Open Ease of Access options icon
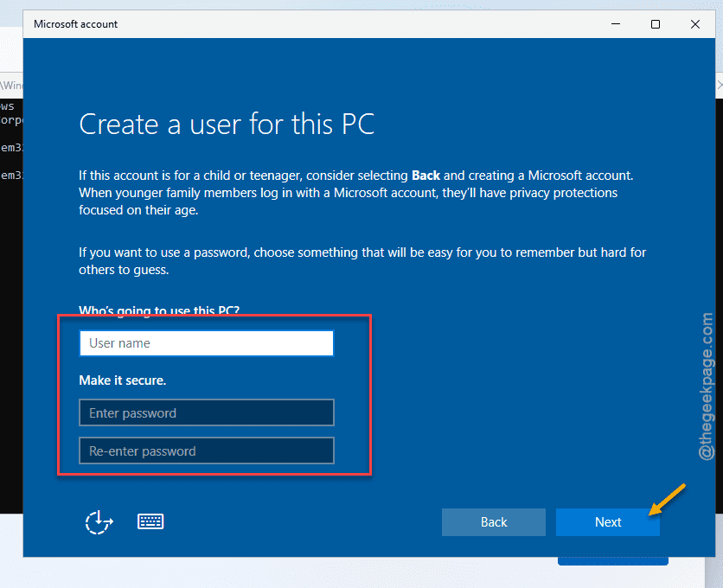 click(99, 522)
